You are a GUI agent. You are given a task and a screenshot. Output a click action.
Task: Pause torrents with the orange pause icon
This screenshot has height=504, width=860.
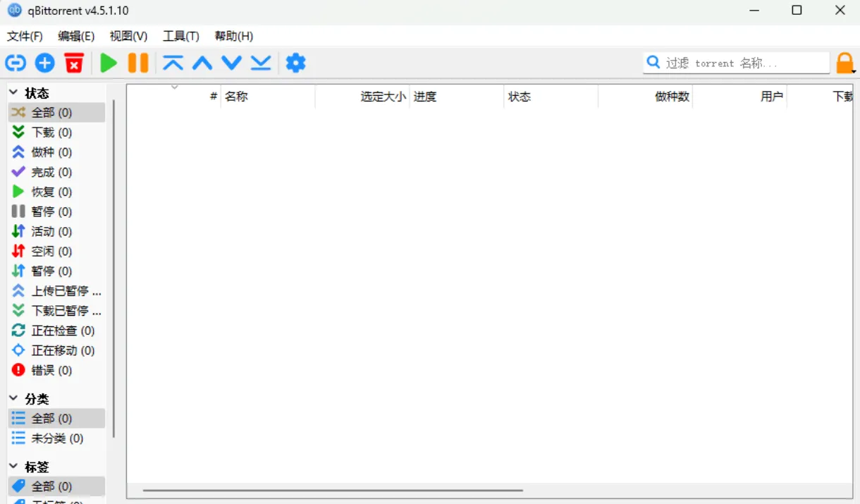(137, 63)
